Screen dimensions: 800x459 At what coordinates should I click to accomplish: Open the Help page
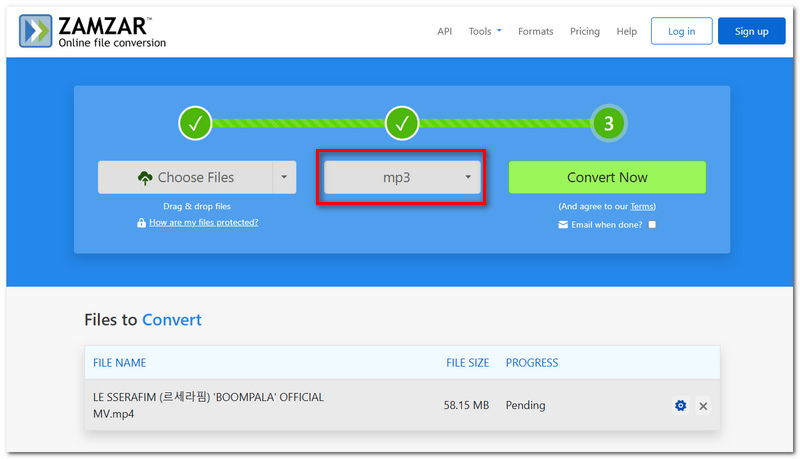(627, 31)
